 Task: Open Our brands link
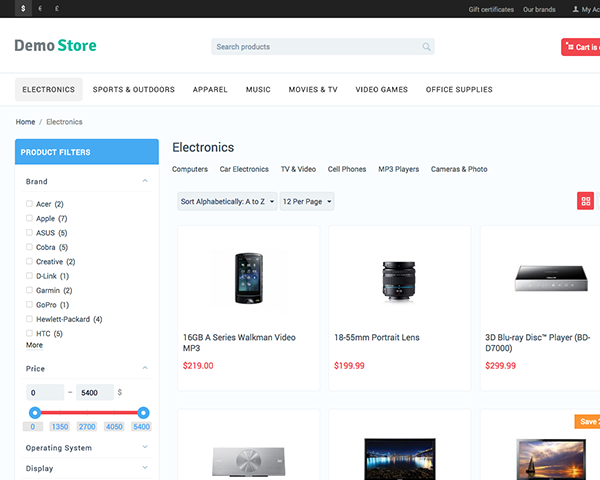point(539,10)
